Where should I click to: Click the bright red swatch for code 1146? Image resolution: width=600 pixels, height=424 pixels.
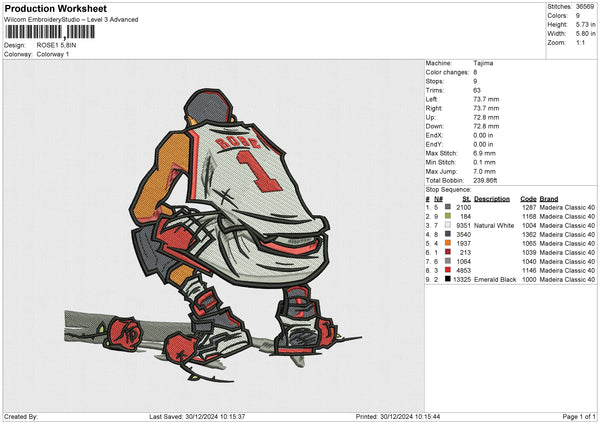[448, 270]
